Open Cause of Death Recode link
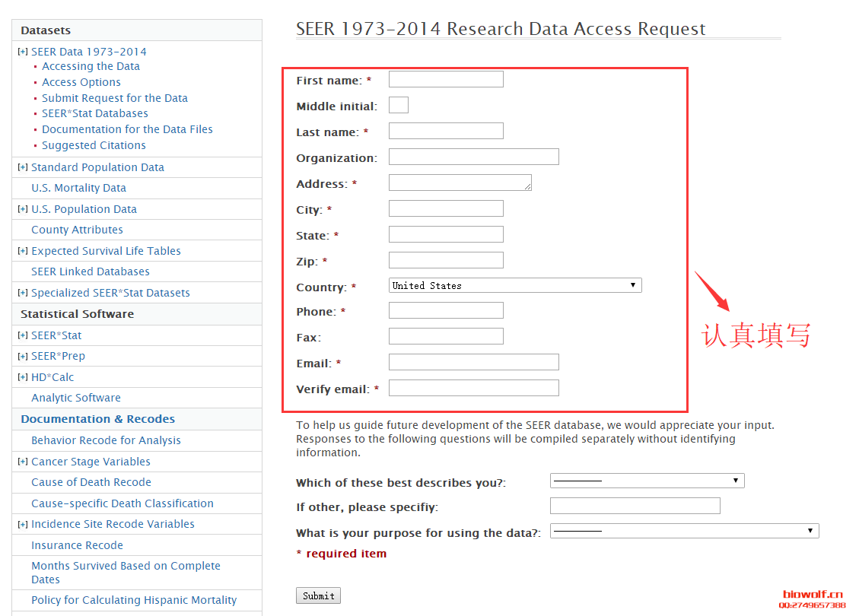The image size is (859, 616). (x=91, y=482)
